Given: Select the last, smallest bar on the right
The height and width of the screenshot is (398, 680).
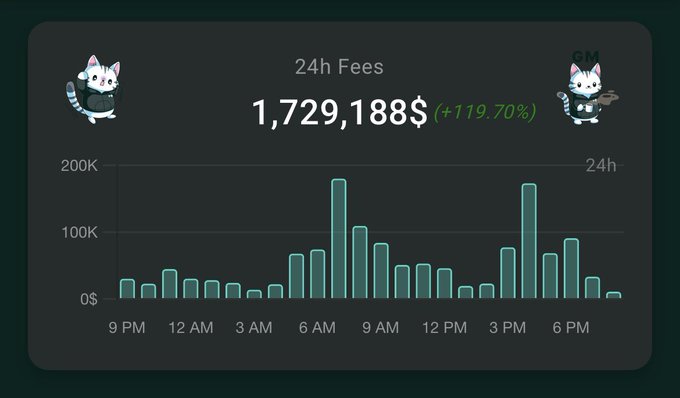Looking at the screenshot, I should [614, 295].
